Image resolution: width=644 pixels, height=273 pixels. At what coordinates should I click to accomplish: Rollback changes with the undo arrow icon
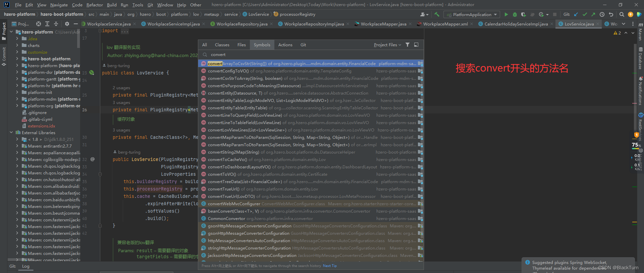click(611, 14)
